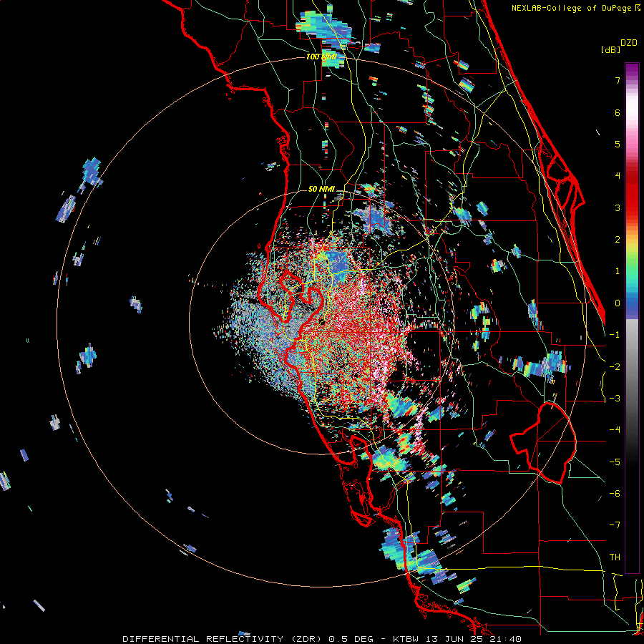The width and height of the screenshot is (644, 644).
Task: Click the 5 value on the dB scale
Action: point(618,144)
